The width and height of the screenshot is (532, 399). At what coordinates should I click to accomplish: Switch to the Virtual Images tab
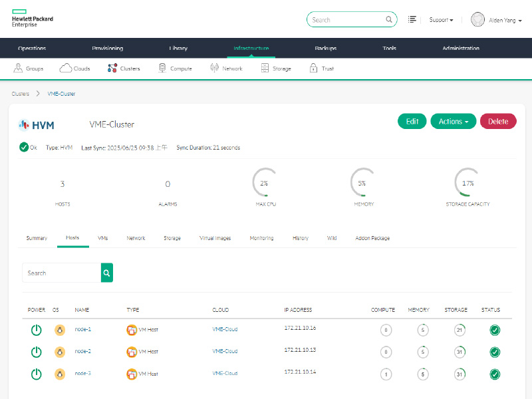[215, 238]
